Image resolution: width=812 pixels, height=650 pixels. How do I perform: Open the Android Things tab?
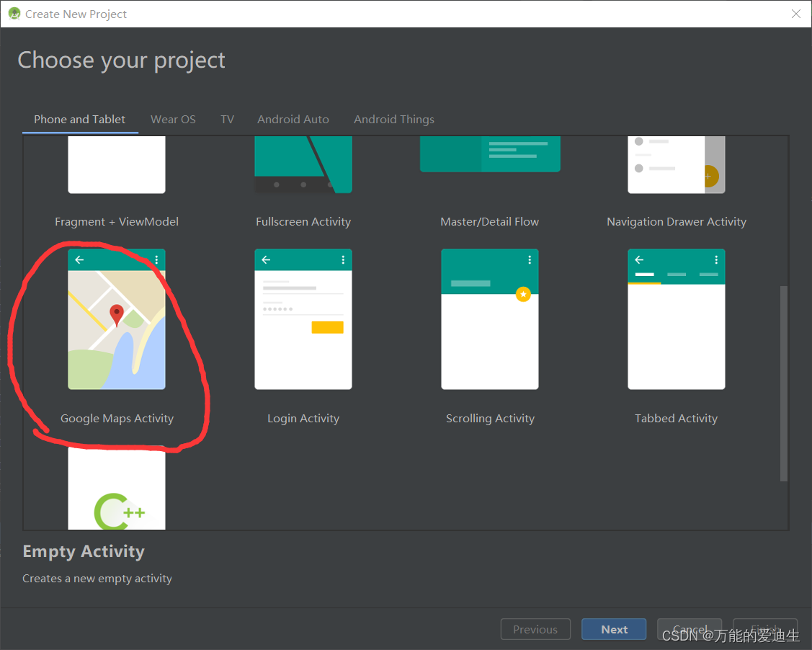tap(393, 120)
